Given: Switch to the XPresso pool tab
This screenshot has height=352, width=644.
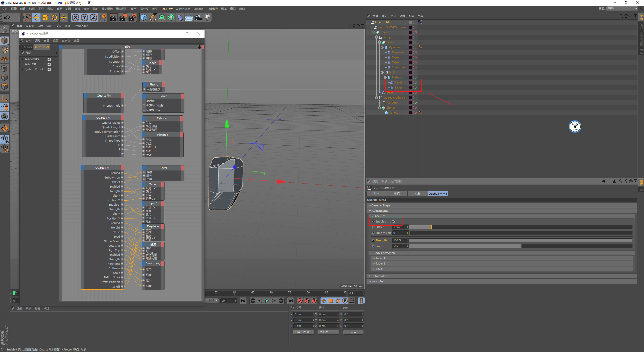Looking at the screenshot, I should click(x=42, y=47).
